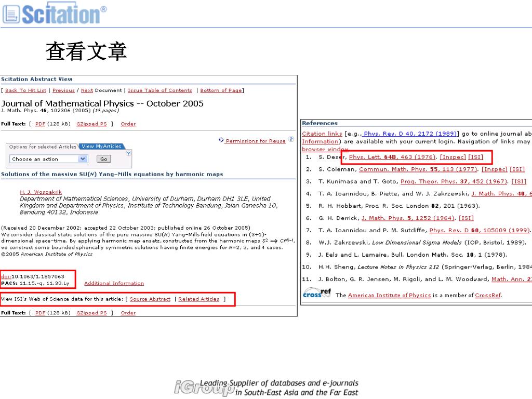Go to the Previous document link

click(x=63, y=90)
